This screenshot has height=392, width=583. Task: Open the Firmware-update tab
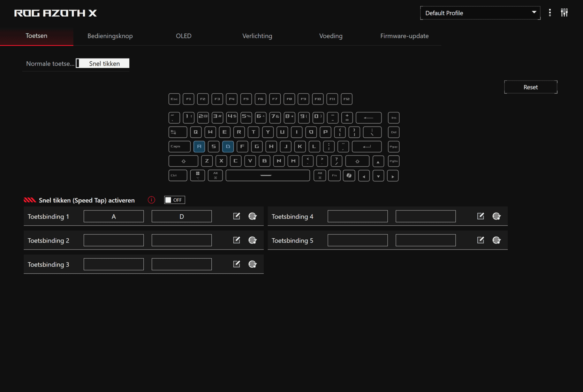pyautogui.click(x=404, y=36)
